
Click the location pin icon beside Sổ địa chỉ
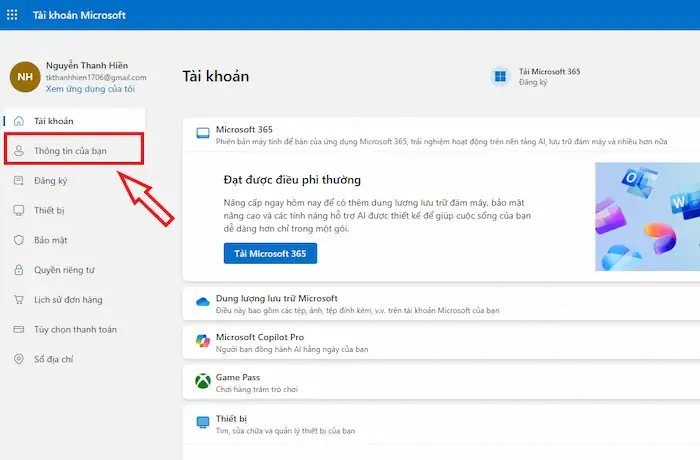[x=19, y=359]
